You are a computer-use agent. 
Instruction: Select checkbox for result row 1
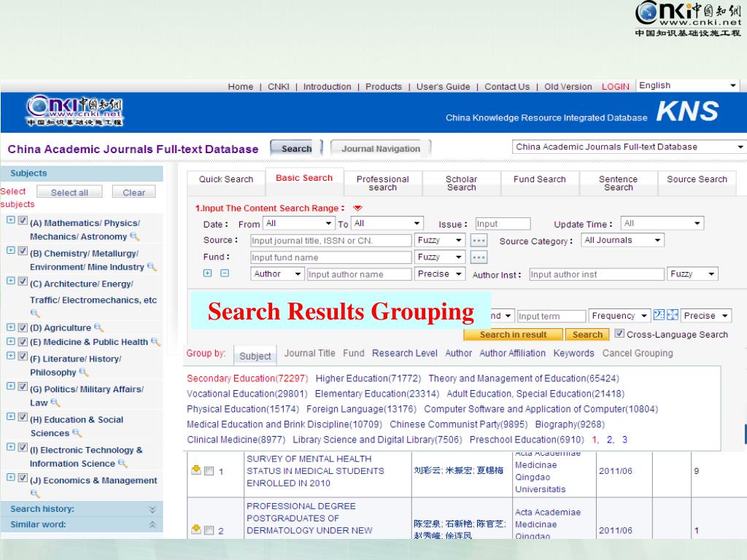[209, 471]
